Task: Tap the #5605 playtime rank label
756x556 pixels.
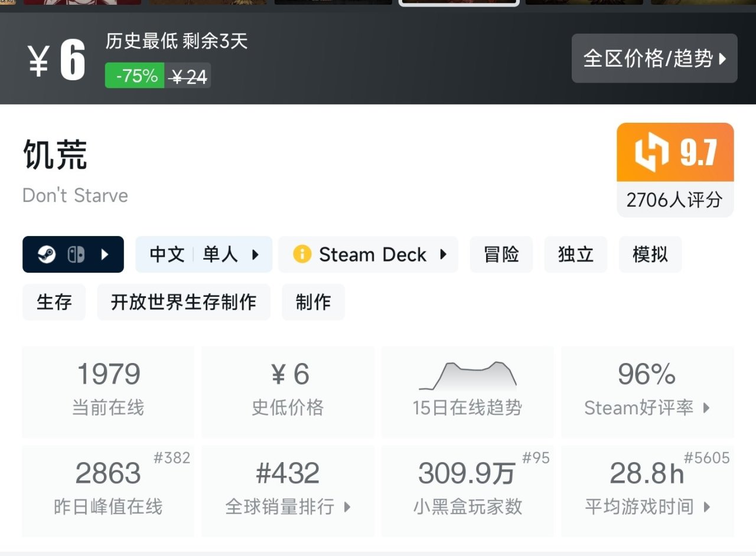Action: click(x=707, y=458)
